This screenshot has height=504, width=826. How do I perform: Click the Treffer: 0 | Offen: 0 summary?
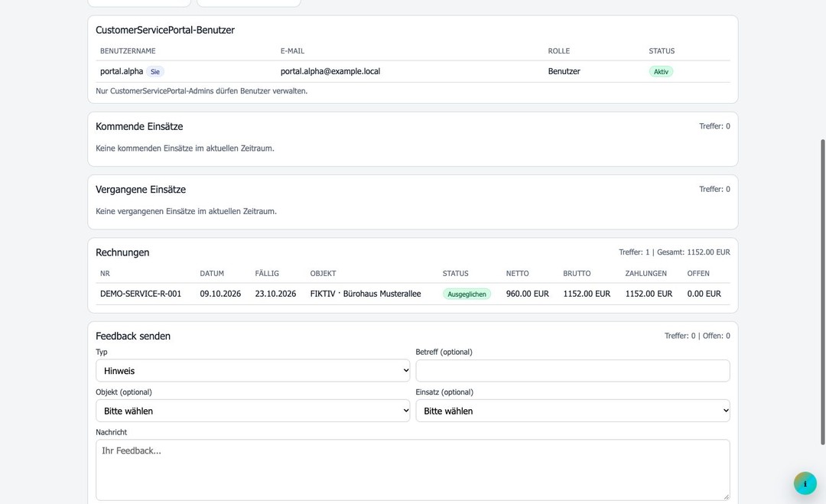pos(697,336)
